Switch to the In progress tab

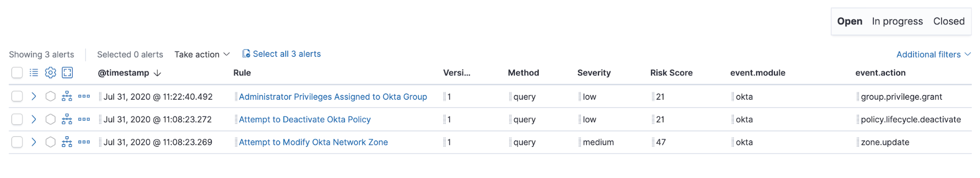(x=897, y=22)
